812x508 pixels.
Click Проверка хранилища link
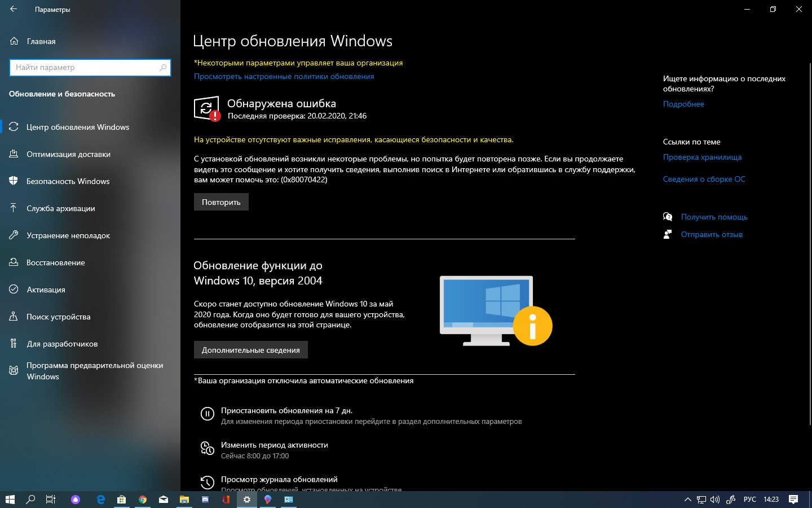click(x=702, y=157)
